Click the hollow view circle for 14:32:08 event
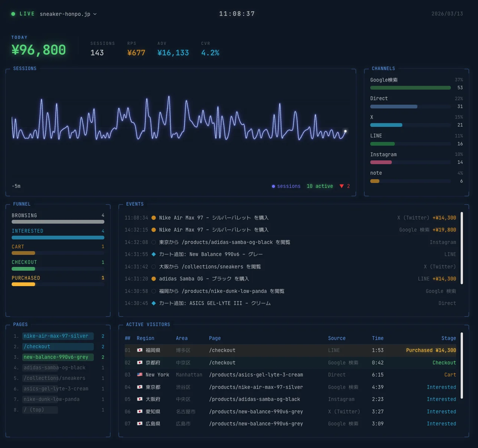The width and height of the screenshot is (478, 448). point(154,242)
